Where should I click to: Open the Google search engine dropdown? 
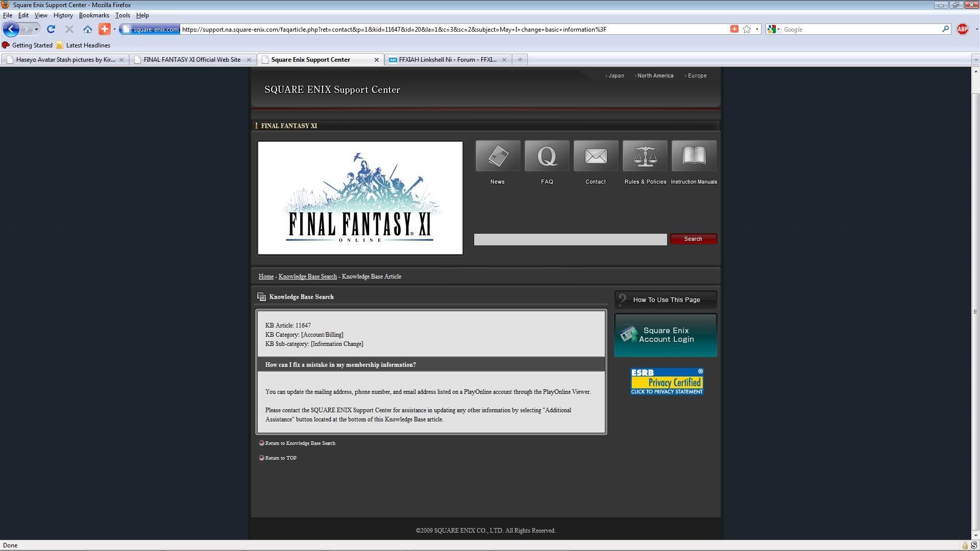point(773,29)
